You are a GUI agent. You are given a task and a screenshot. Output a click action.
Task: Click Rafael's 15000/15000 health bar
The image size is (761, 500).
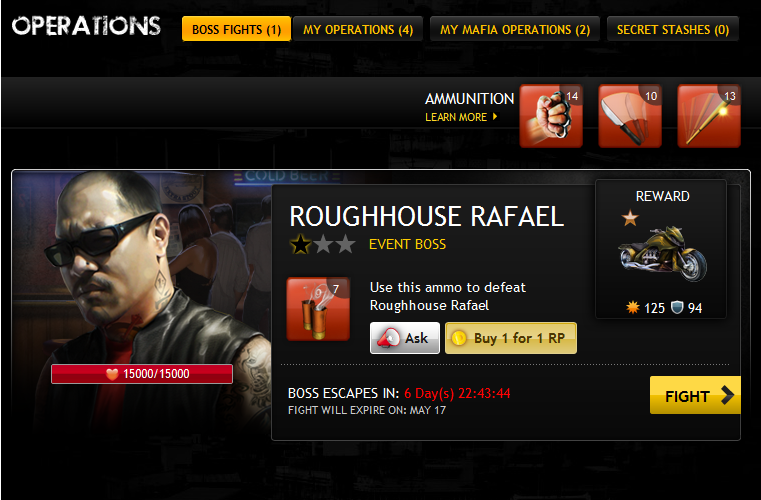[x=142, y=374]
